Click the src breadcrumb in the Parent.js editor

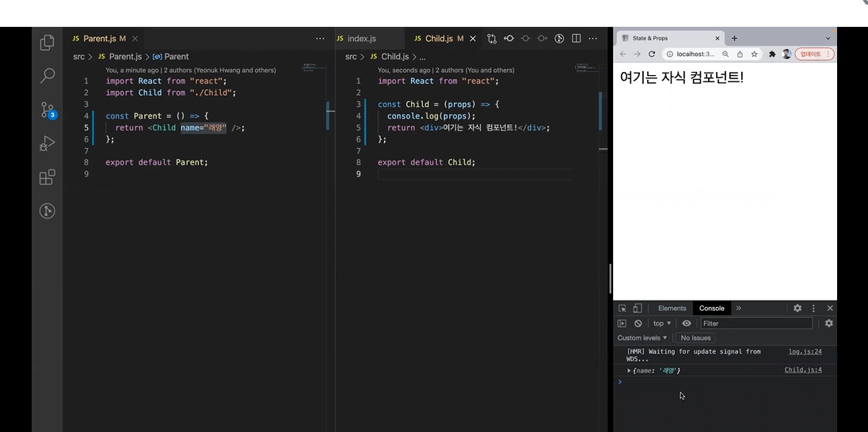click(78, 56)
